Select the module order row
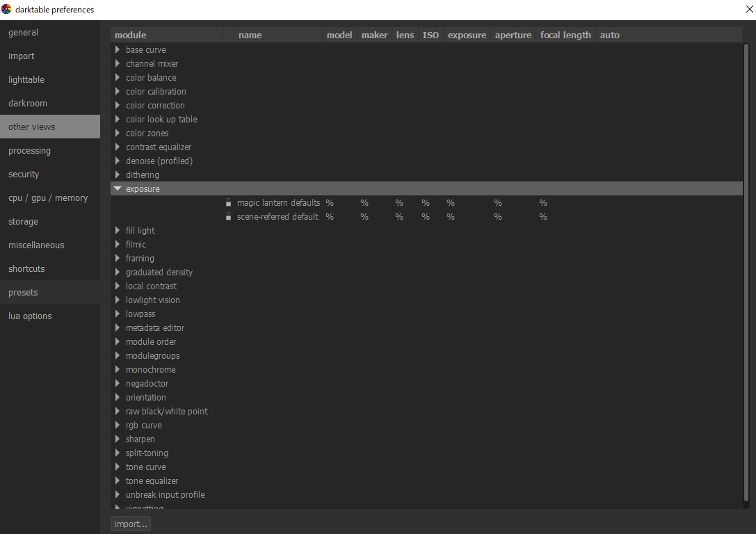Viewport: 756px width, 534px height. (x=427, y=341)
